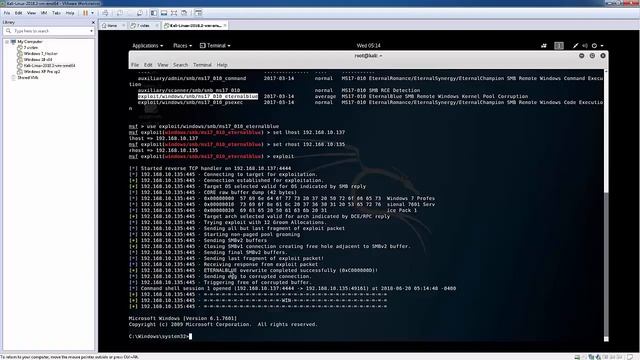
Task: Click the rightmost VMware toolbar view icon
Action: [x=198, y=13]
